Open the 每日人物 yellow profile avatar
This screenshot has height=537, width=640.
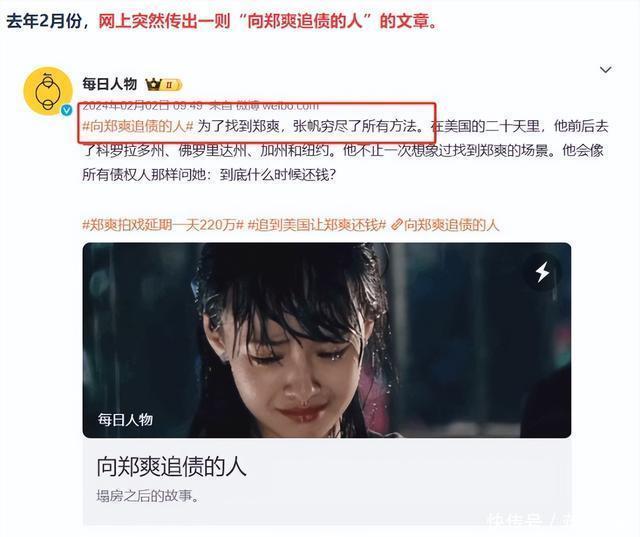[48, 91]
